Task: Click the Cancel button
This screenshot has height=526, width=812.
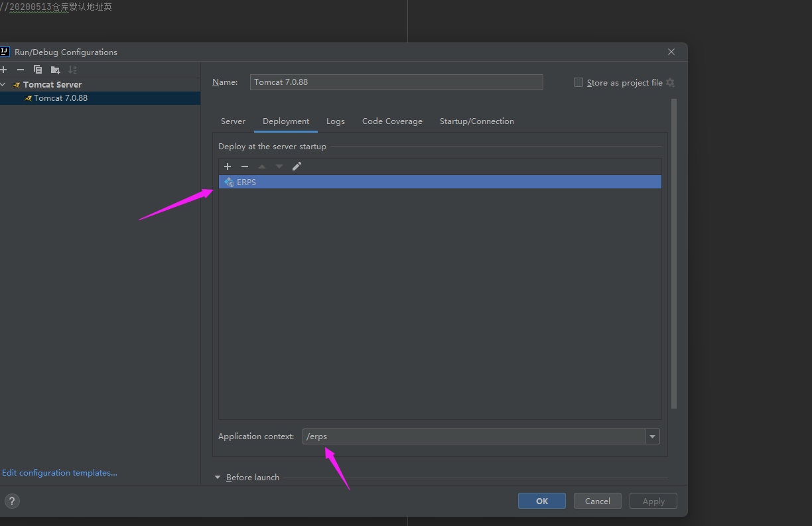Action: click(598, 501)
